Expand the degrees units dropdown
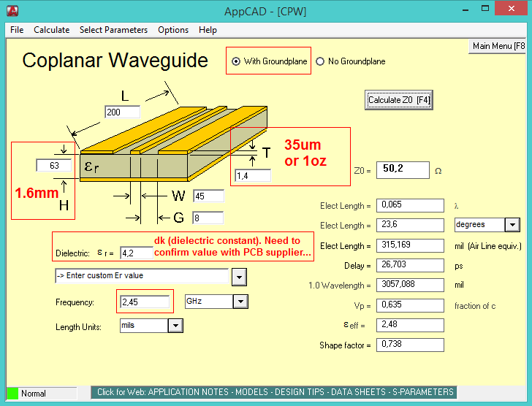 [x=512, y=225]
